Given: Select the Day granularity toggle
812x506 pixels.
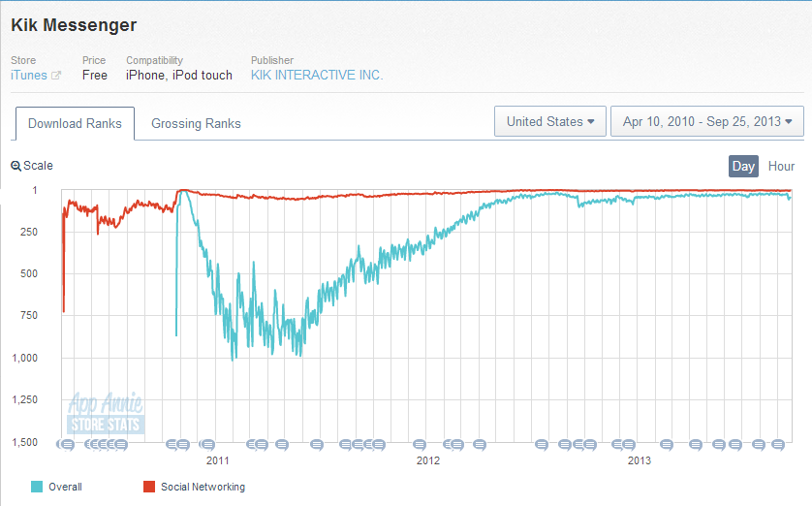Looking at the screenshot, I should point(743,167).
